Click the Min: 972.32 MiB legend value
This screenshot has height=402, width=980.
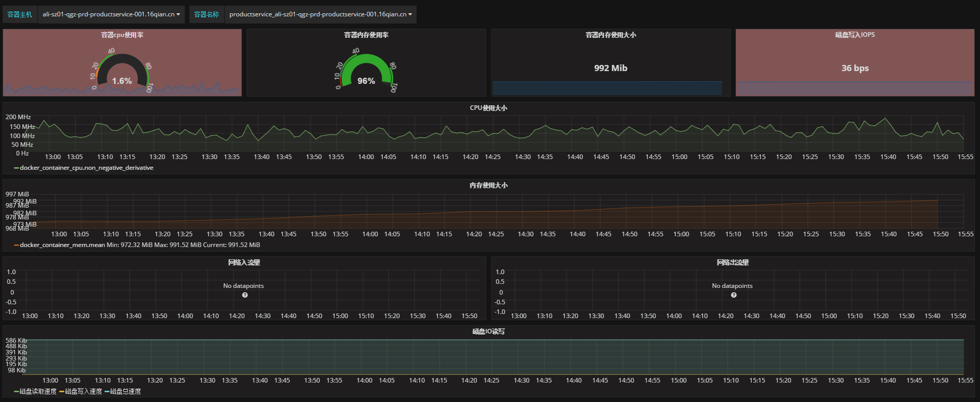point(129,245)
